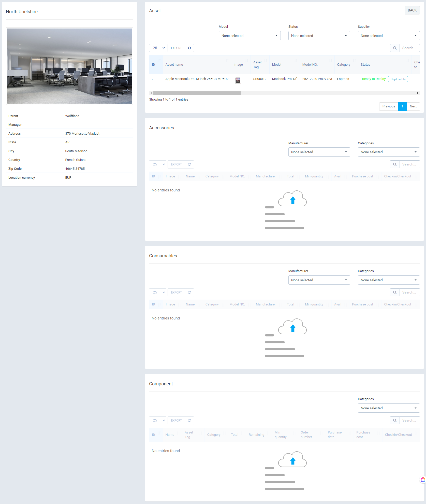The height and width of the screenshot is (504, 426).
Task: Click location currency EUR
Action: (68, 178)
